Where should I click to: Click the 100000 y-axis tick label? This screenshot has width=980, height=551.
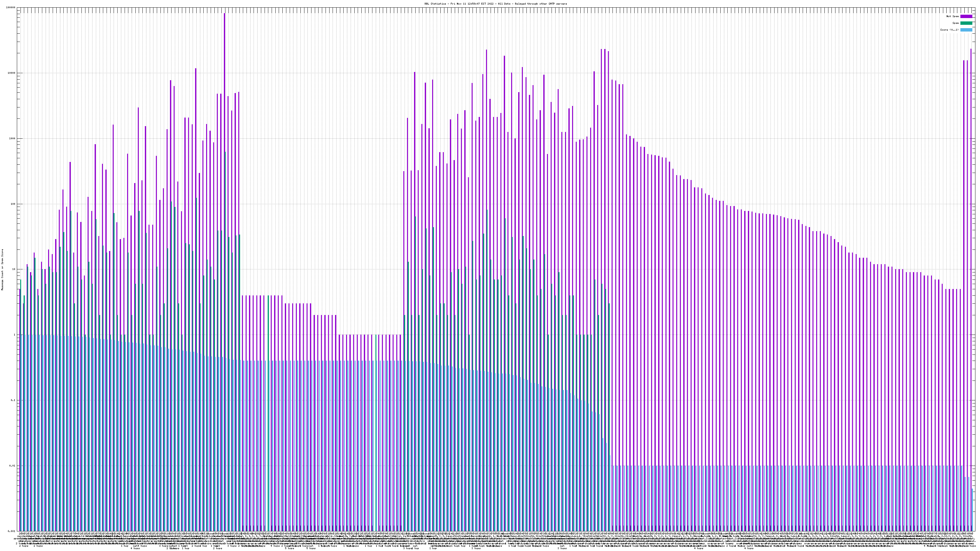(x=11, y=8)
